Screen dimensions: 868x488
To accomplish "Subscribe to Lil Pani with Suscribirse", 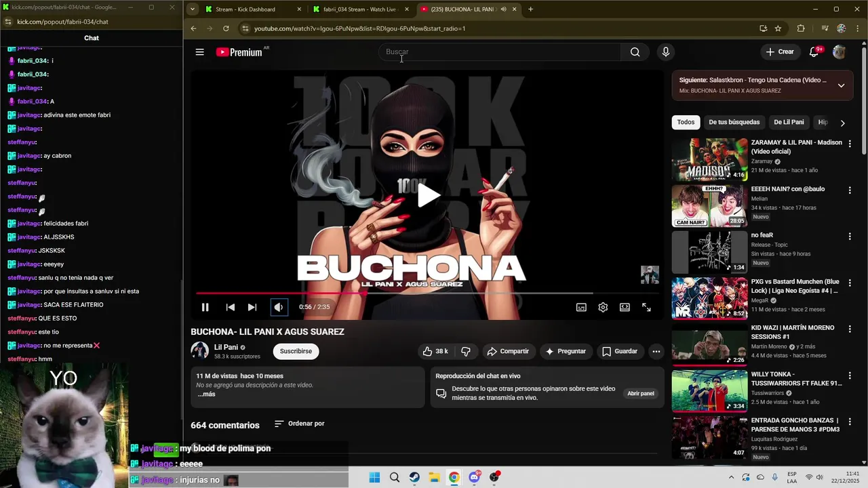I will 296,351.
